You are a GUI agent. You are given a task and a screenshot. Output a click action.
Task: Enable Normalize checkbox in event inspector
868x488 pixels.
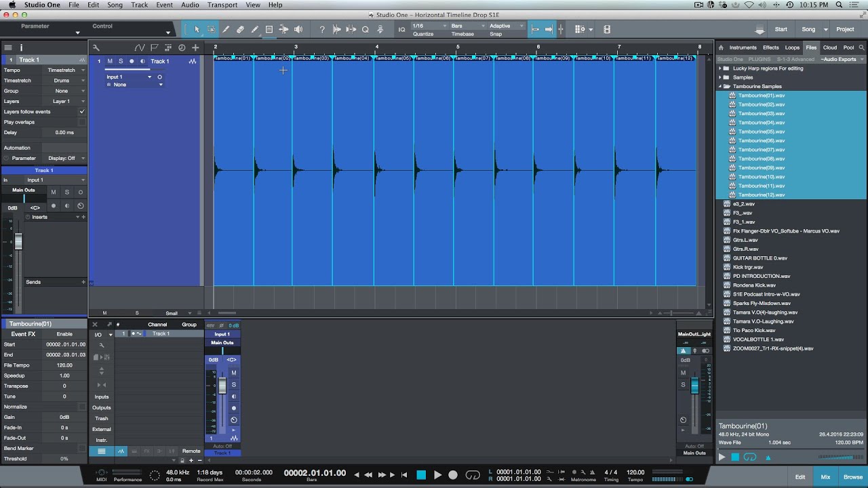click(82, 407)
